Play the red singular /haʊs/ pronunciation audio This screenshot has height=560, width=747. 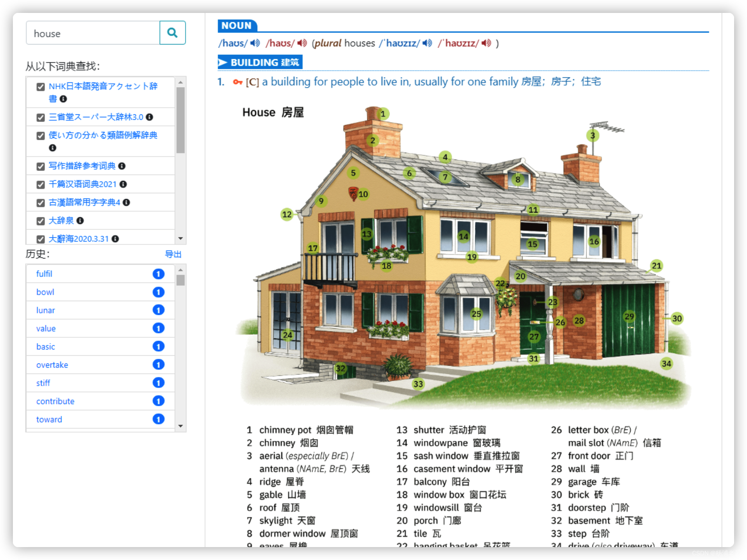(302, 43)
